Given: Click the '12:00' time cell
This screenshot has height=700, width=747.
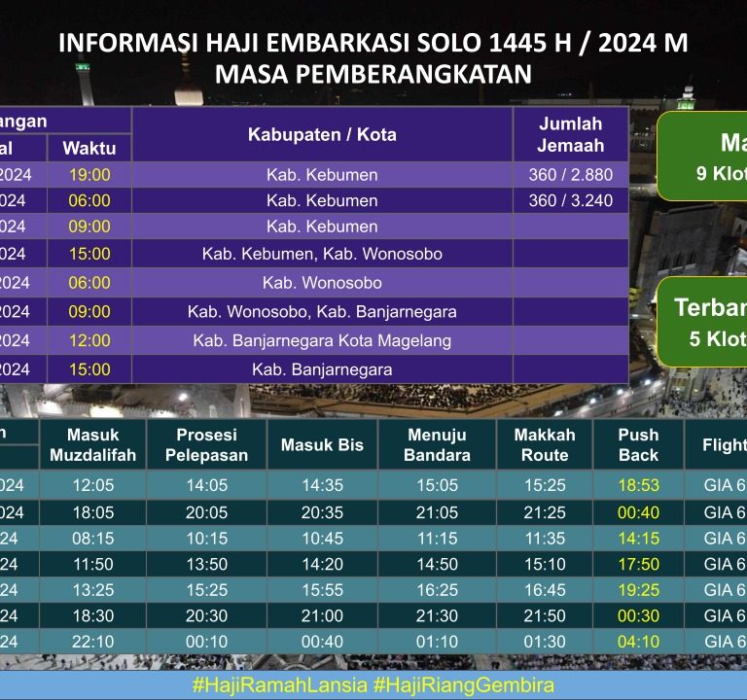Looking at the screenshot, I should coord(89,340).
